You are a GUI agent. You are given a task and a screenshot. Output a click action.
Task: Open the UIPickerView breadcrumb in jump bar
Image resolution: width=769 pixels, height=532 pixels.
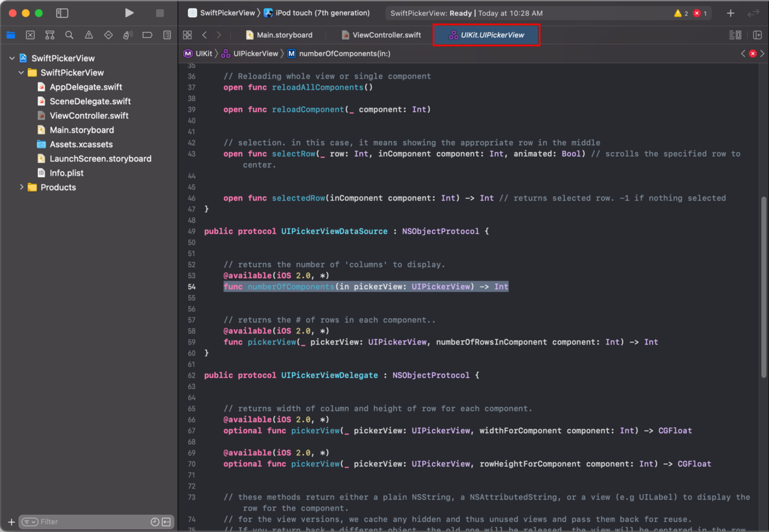point(250,54)
